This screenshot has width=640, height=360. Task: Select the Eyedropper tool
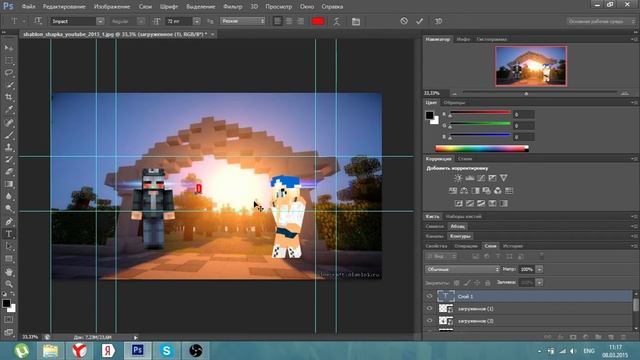[9, 109]
